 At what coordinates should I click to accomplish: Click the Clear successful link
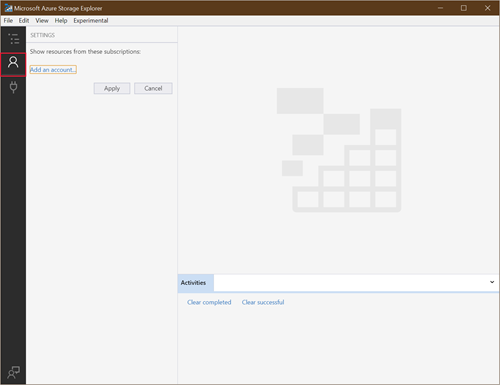point(263,302)
